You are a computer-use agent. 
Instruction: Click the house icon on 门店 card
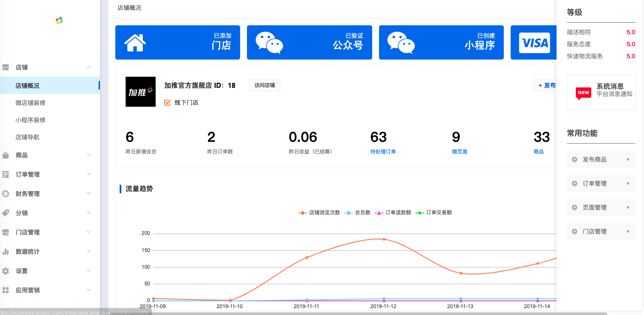(135, 42)
